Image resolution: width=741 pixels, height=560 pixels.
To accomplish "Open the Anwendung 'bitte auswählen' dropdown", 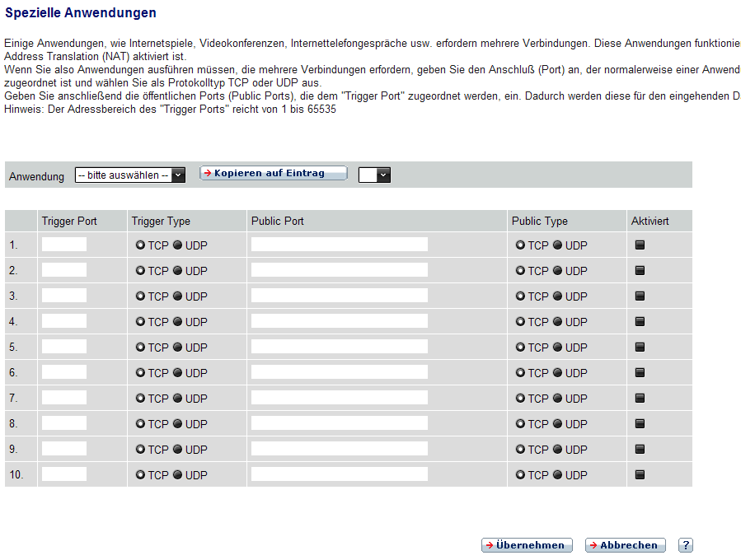I will coord(129,175).
